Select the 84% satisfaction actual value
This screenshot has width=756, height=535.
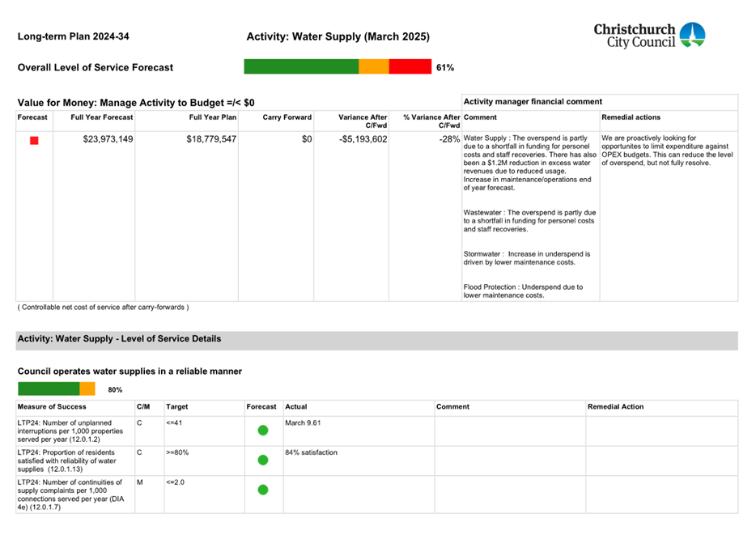[311, 452]
